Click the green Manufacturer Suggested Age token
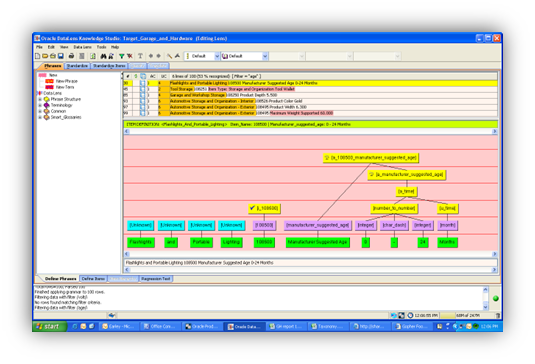Image resolution: width=535 pixels, height=364 pixels. [x=317, y=242]
